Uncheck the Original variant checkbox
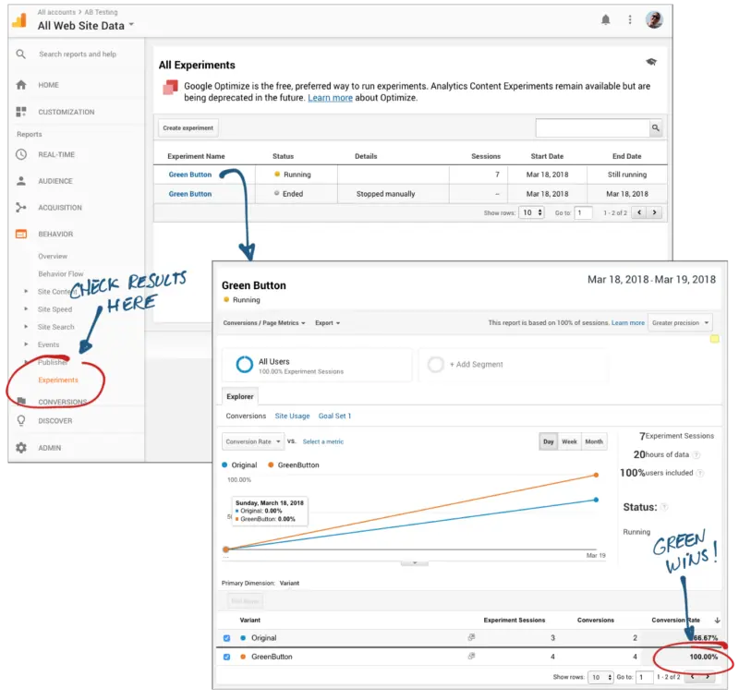739x700 pixels. [227, 638]
